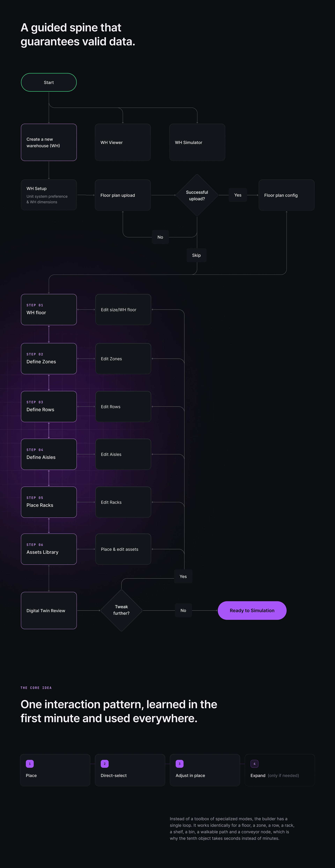335x868 pixels.
Task: Click the Yes label after upload check
Action: (238, 195)
